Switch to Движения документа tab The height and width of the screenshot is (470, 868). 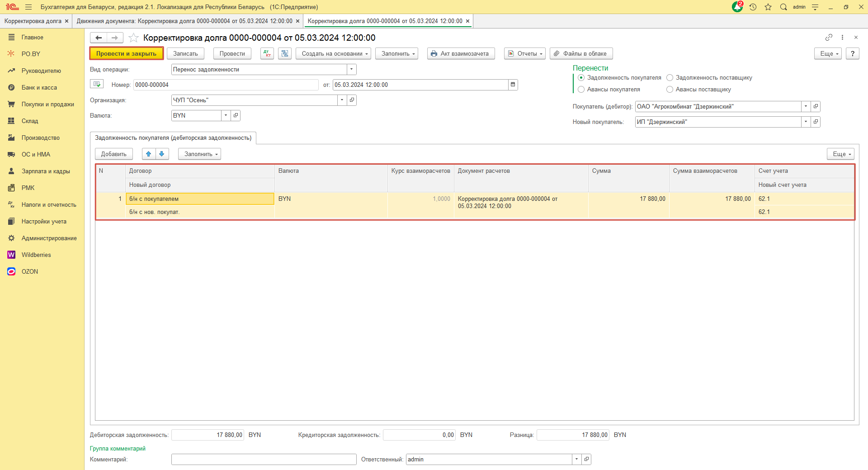(x=184, y=21)
